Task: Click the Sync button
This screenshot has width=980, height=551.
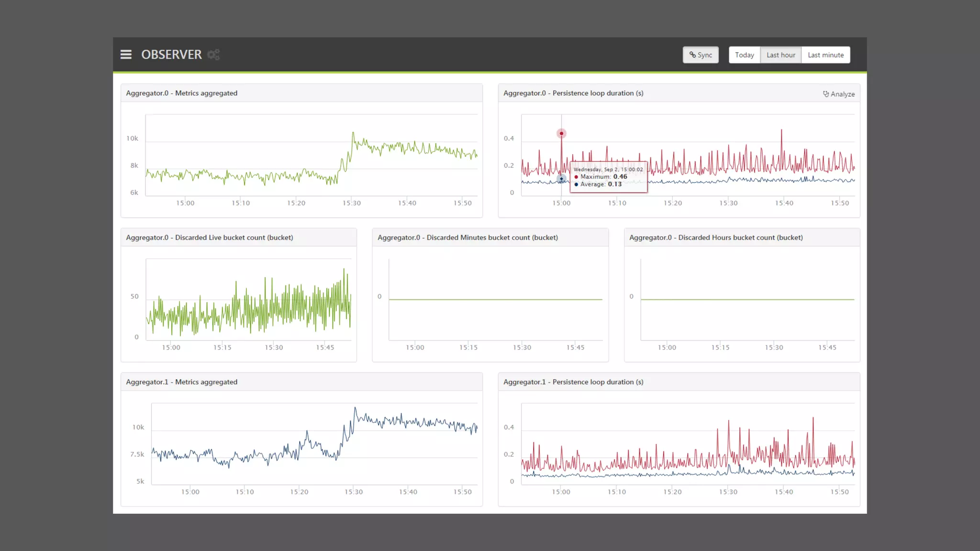Action: (x=701, y=55)
